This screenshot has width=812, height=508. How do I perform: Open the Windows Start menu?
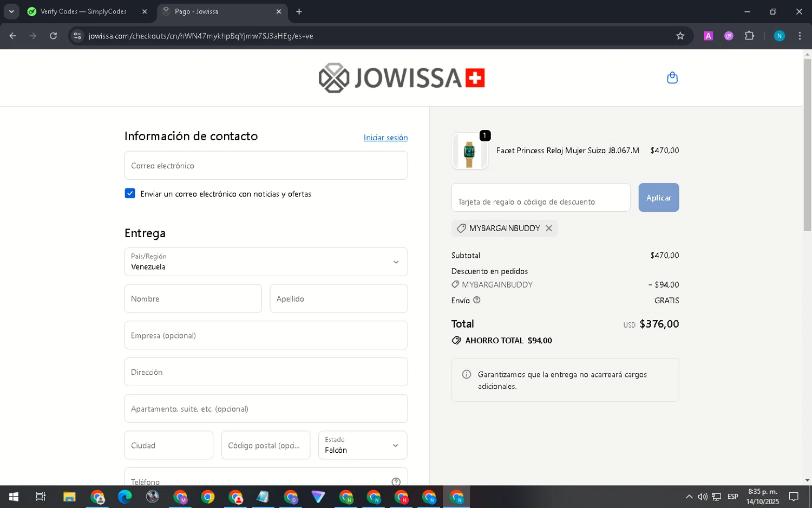pyautogui.click(x=14, y=497)
